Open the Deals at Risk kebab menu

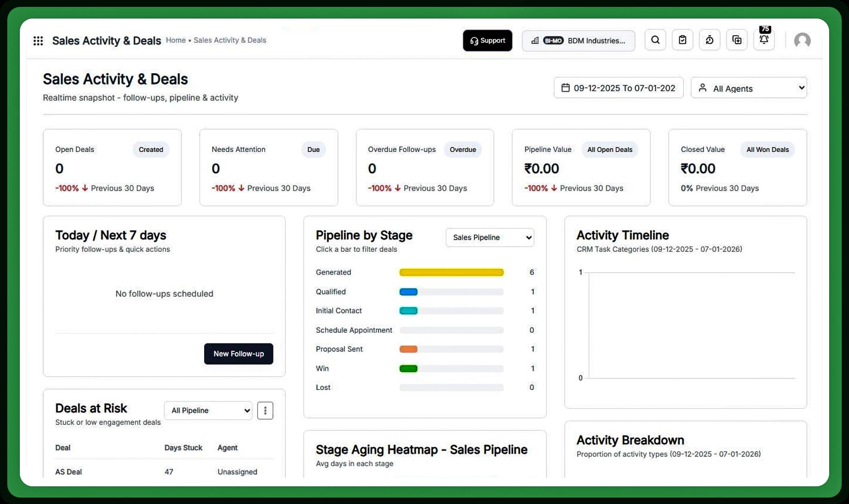point(265,410)
